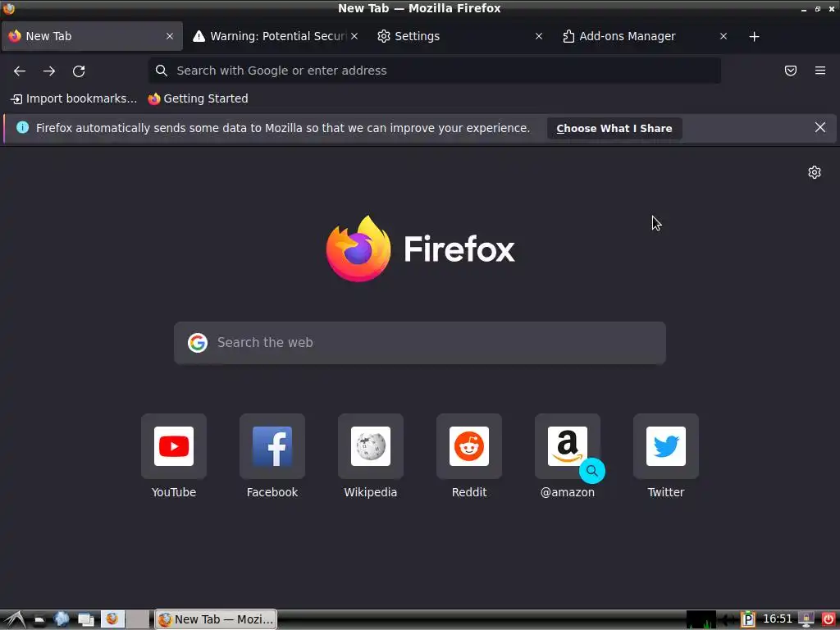Open the desktop start menu icon

pos(15,620)
